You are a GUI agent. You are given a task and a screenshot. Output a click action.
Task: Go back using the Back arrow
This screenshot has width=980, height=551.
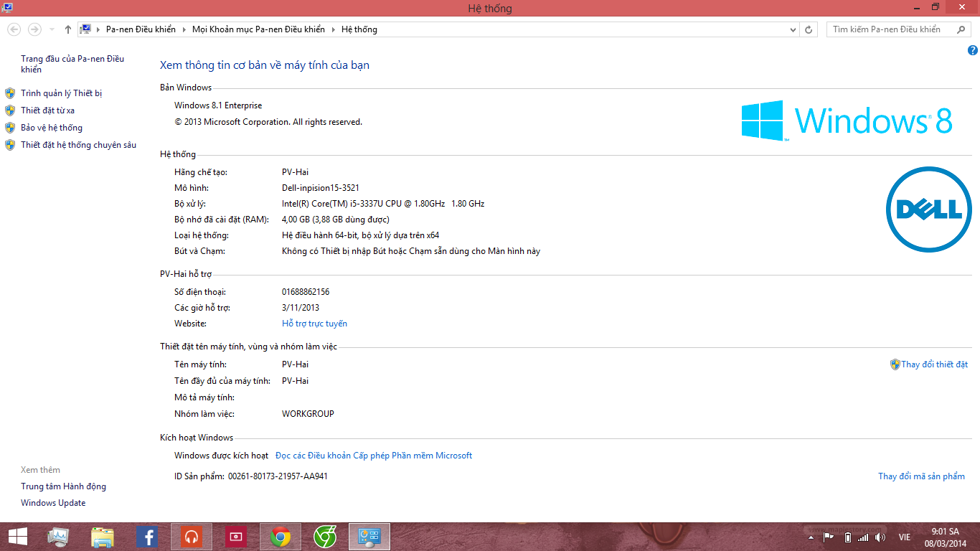tap(14, 29)
